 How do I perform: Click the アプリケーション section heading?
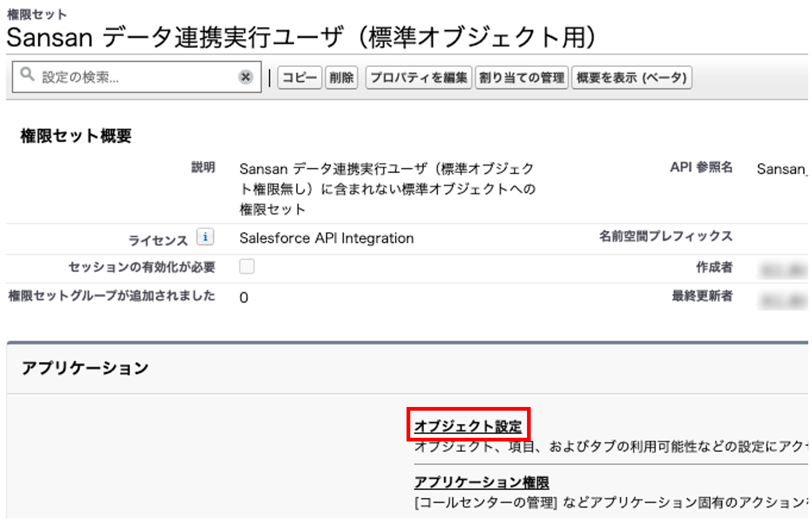tap(85, 368)
